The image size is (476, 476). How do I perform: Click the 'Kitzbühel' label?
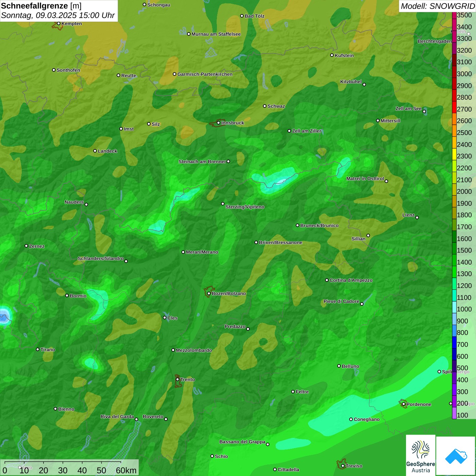351,82
